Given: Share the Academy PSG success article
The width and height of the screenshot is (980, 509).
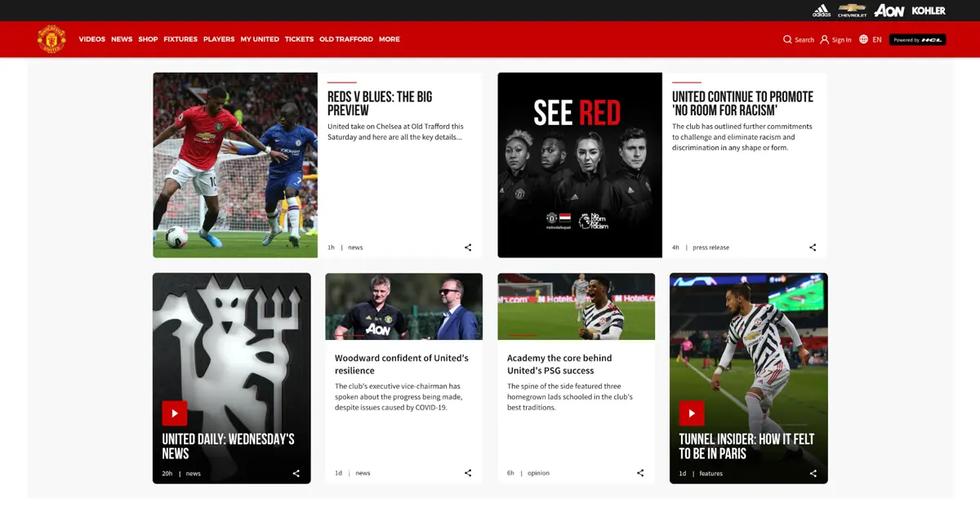Looking at the screenshot, I should coord(640,473).
